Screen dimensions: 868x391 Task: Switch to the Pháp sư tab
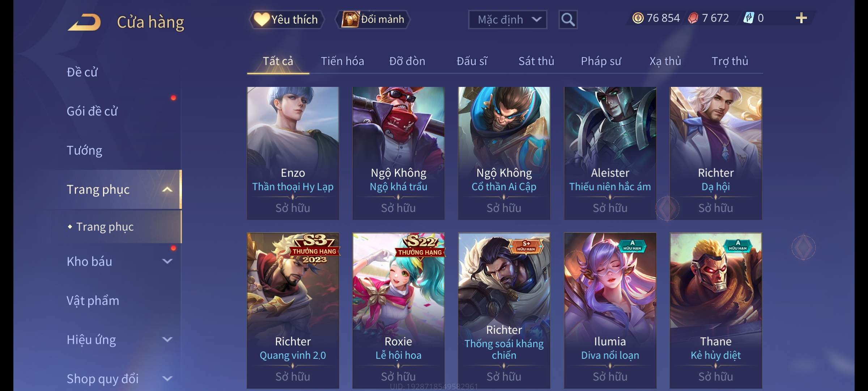(x=601, y=61)
